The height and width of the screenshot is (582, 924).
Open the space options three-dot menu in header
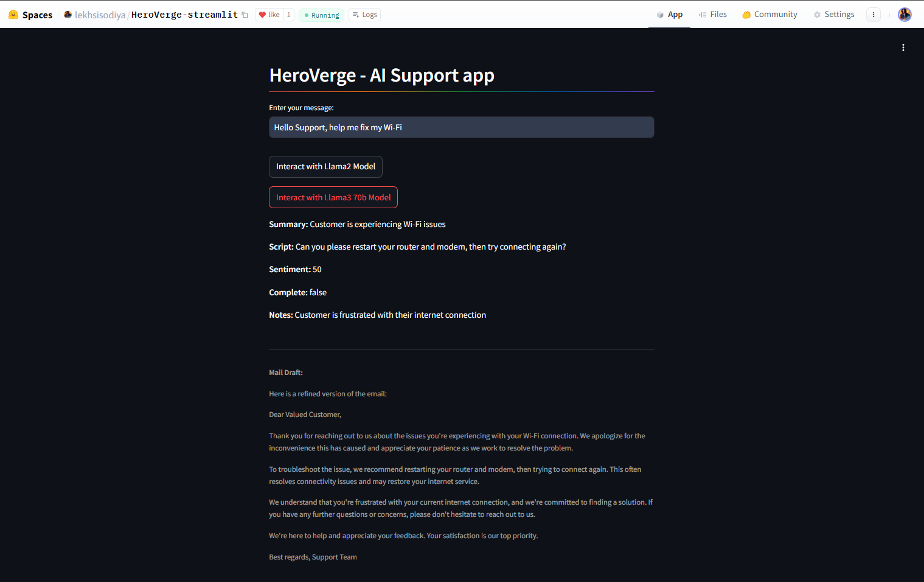[874, 15]
